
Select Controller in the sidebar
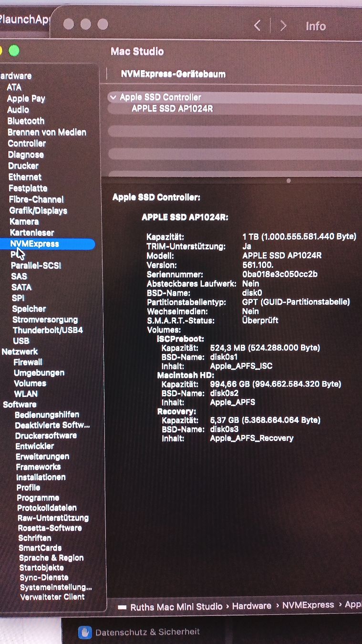(x=27, y=144)
